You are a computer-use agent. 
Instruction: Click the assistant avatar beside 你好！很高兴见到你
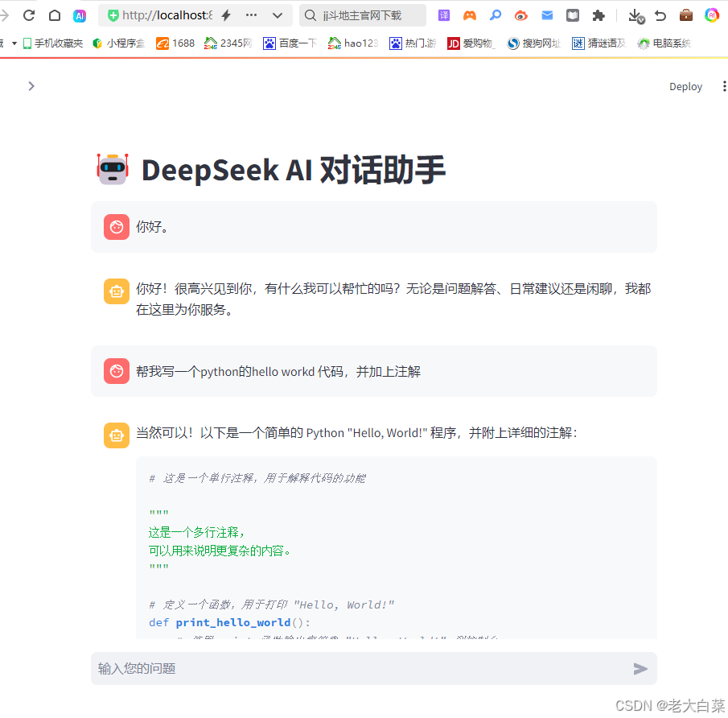point(117,291)
